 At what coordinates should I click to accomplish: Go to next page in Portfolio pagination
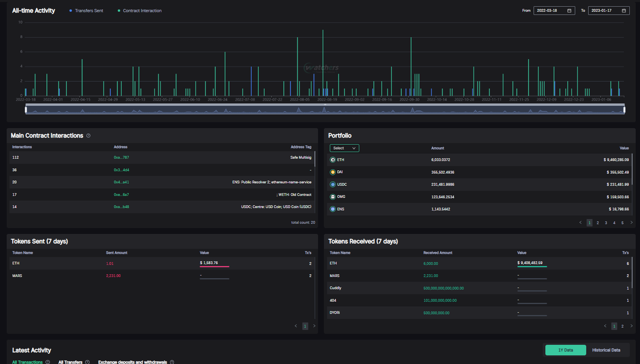[631, 223]
